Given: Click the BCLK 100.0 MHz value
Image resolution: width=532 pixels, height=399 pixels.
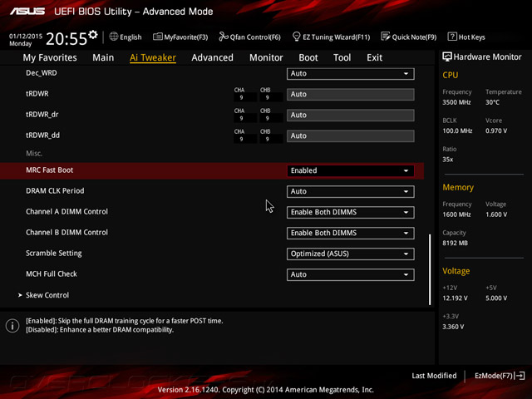Looking at the screenshot, I should pyautogui.click(x=457, y=131).
